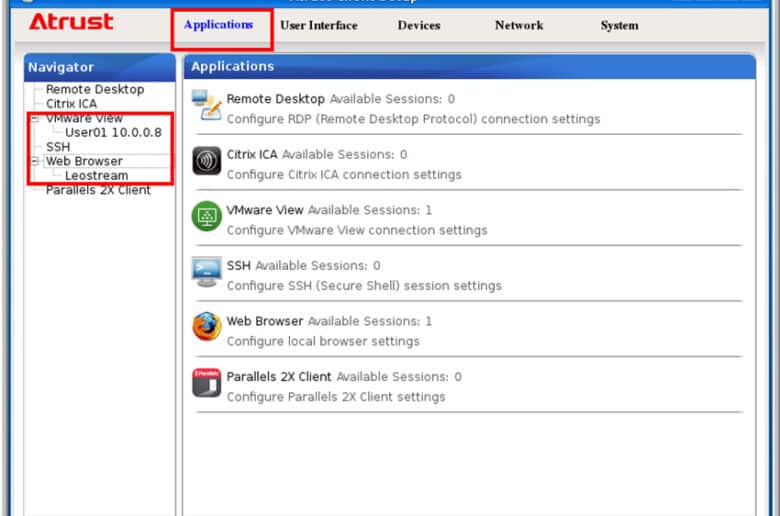
Task: Click the VMware View title in the list
Action: click(265, 210)
